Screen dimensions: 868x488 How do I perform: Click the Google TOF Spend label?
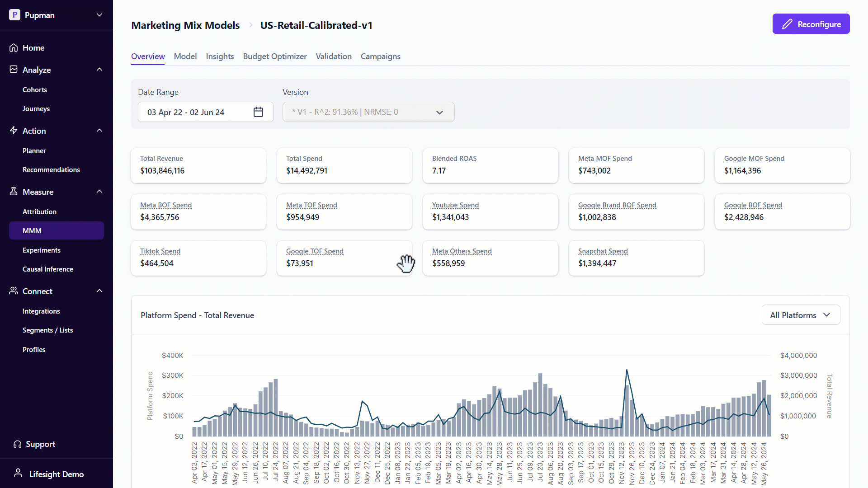(315, 251)
